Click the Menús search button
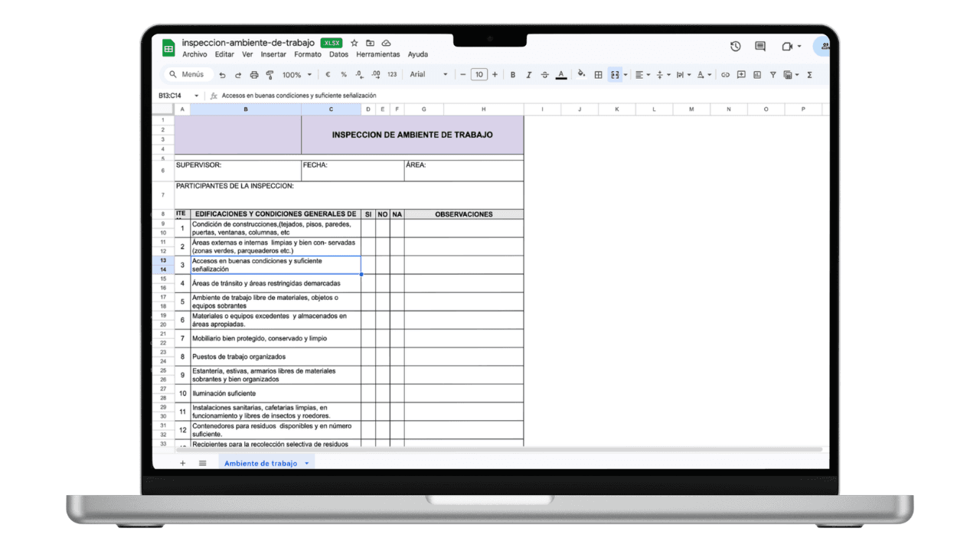Screen dimensions: 980x551 pos(188,74)
